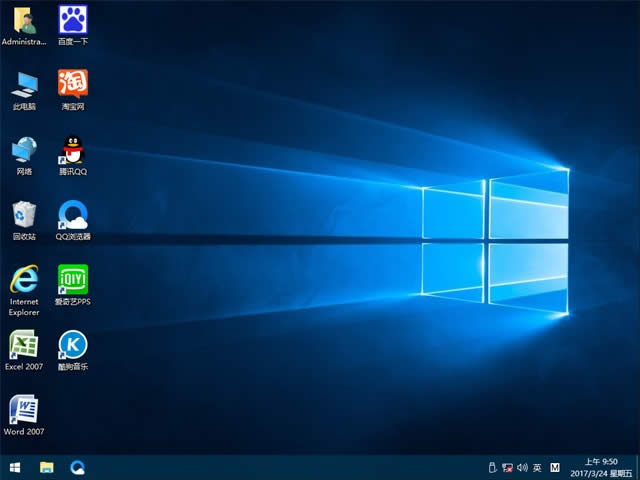
Task: Select the Baidu (百度一下) desktop shortcut
Action: pyautogui.click(x=72, y=20)
